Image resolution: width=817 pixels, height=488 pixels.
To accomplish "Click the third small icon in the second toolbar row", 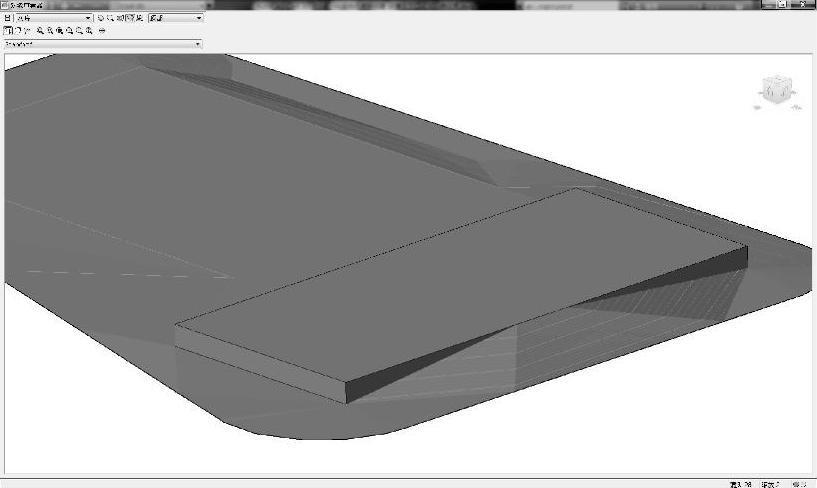I will 27,30.
